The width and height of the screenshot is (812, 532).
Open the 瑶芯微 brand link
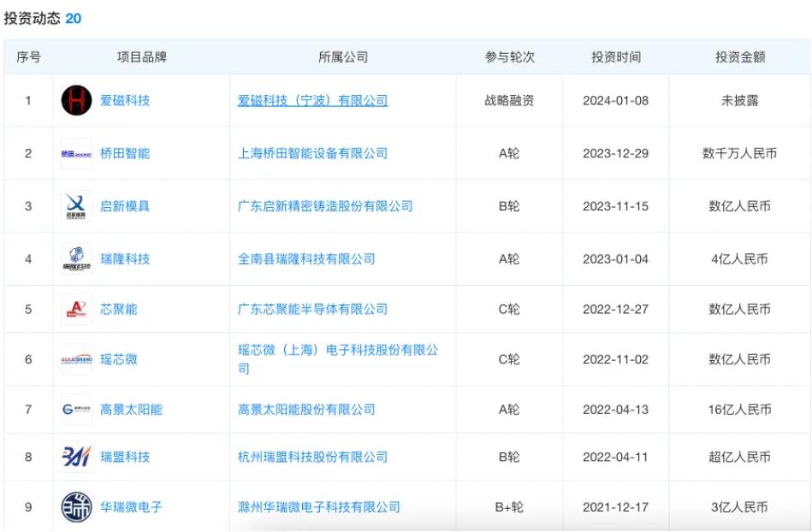coord(119,359)
